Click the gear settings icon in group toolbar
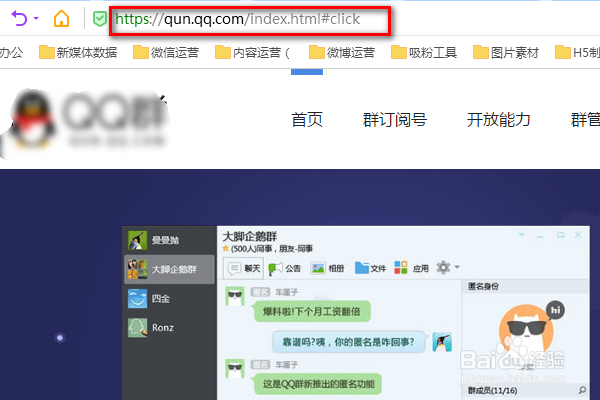The width and height of the screenshot is (600, 400). 443,267
